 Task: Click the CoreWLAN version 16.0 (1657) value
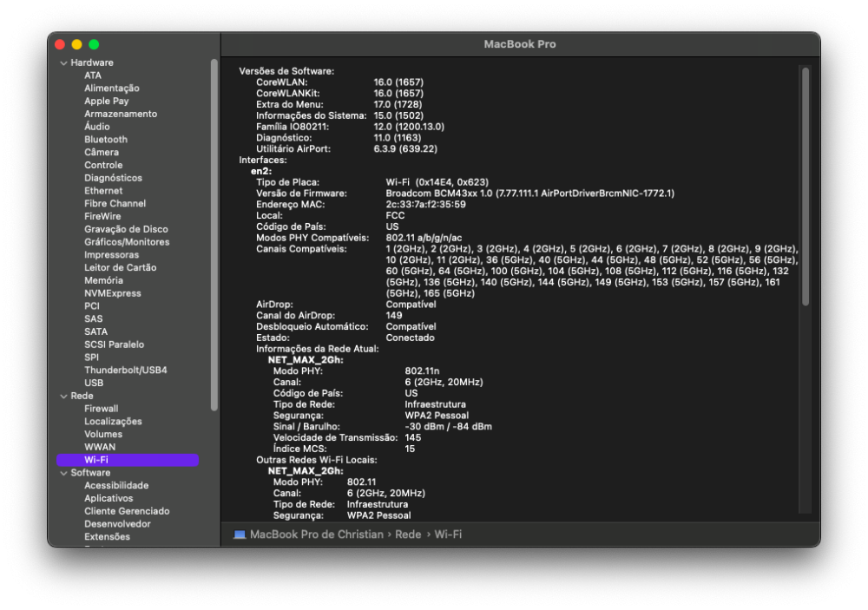398,82
